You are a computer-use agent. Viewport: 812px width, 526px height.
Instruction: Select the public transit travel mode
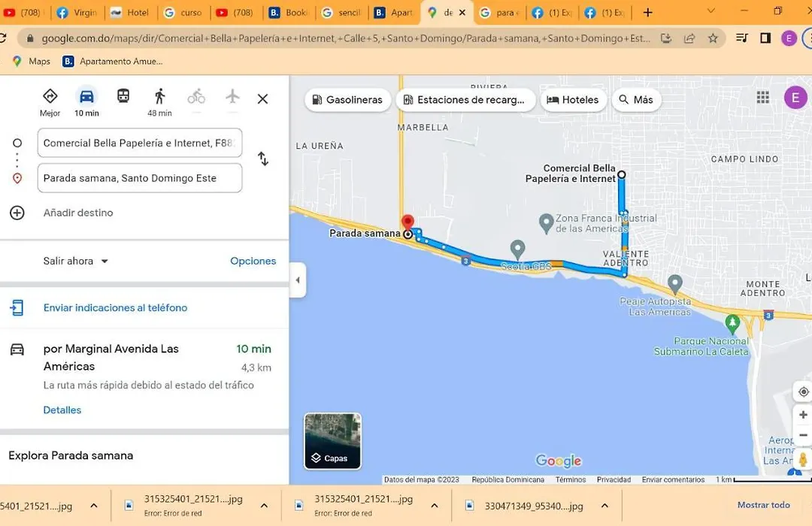click(123, 96)
